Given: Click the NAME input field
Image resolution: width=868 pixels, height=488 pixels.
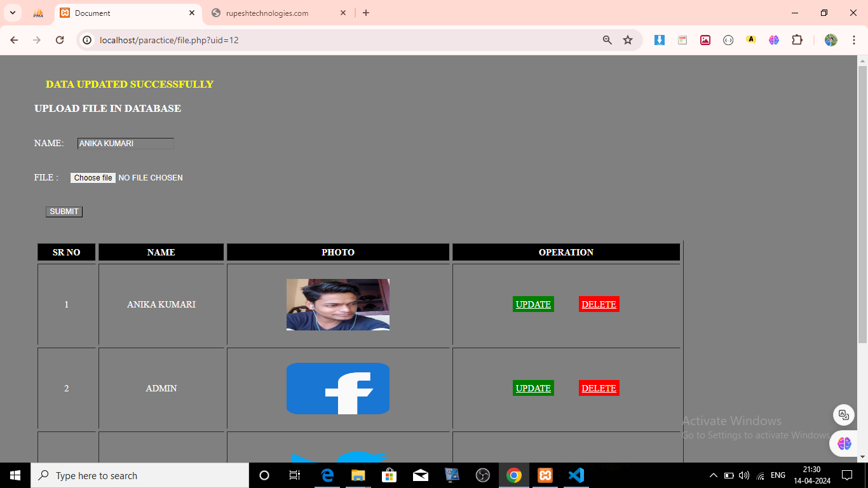Looking at the screenshot, I should coord(126,144).
